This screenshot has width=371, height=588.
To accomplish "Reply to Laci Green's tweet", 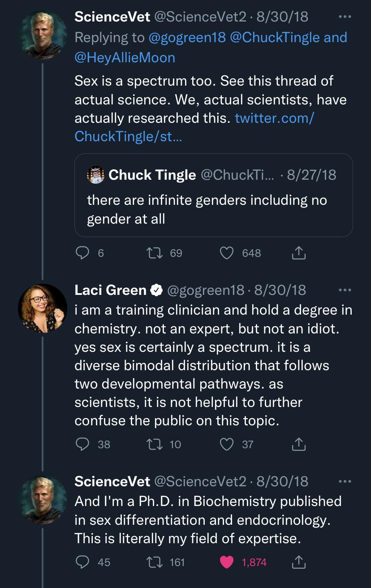I will pos(82,444).
